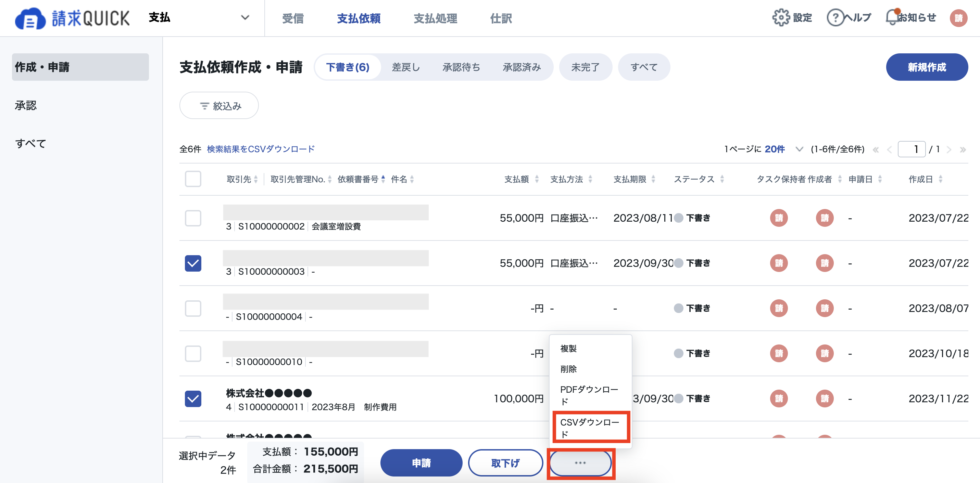Viewport: 980px width, 483px height.
Task: Open the 支払処理 tab
Action: click(435, 18)
